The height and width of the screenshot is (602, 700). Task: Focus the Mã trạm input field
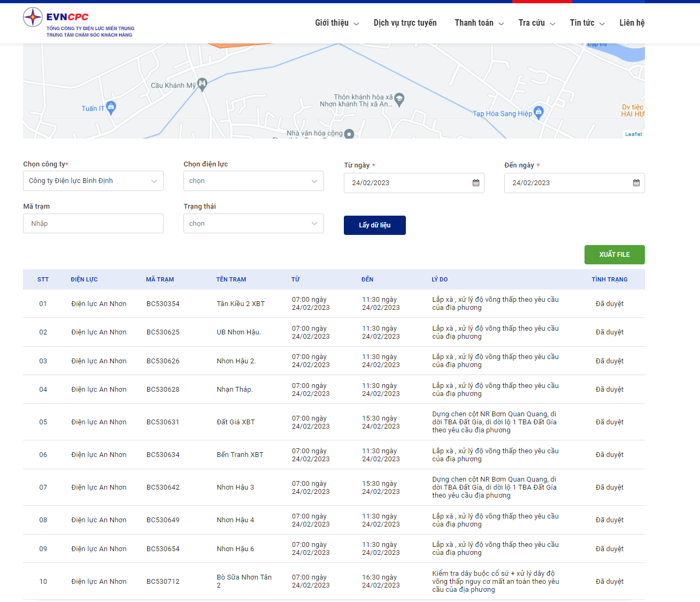(x=93, y=224)
